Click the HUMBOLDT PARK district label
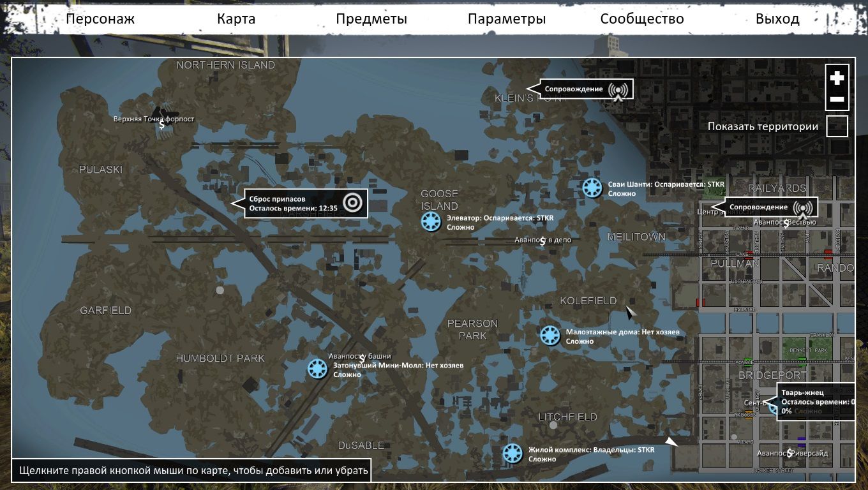The width and height of the screenshot is (868, 490). pyautogui.click(x=220, y=359)
